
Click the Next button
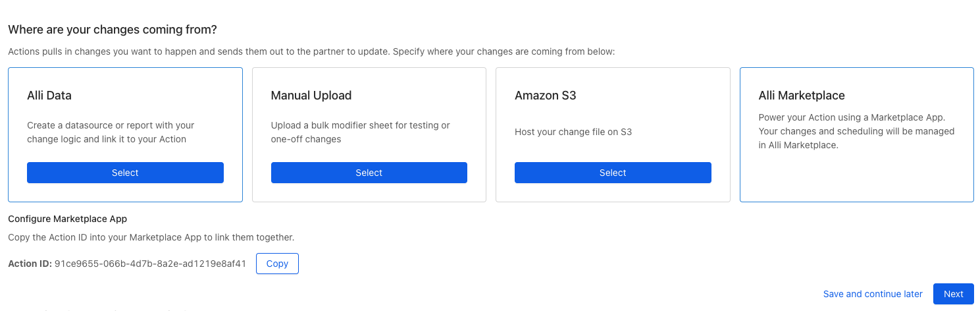953,294
